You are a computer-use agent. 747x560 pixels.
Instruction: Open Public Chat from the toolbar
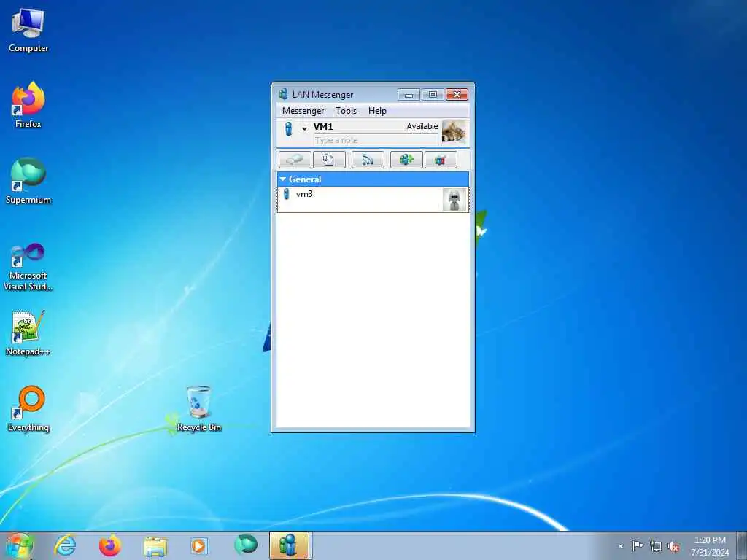[x=441, y=160]
